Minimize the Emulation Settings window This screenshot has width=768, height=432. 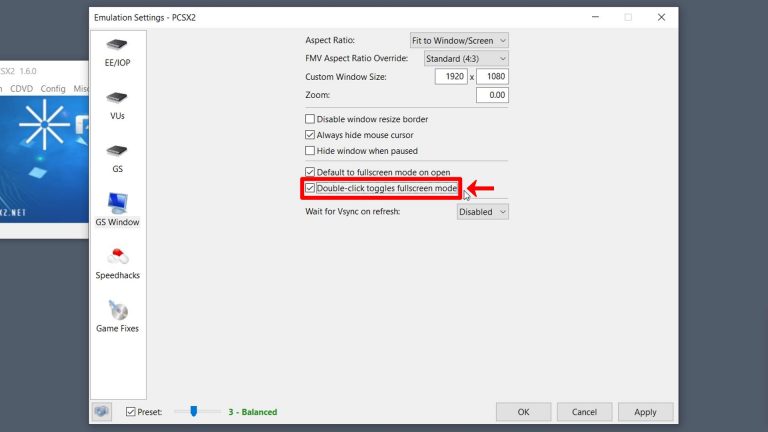pyautogui.click(x=595, y=17)
